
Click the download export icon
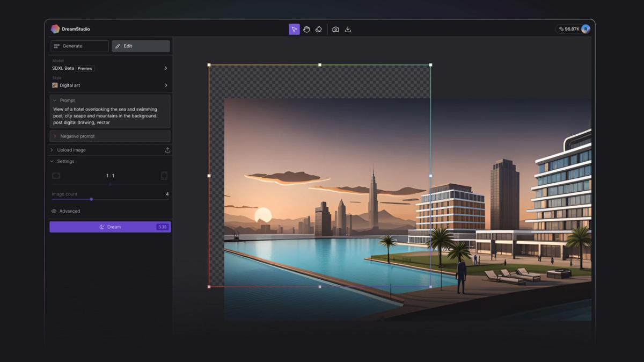click(x=348, y=30)
